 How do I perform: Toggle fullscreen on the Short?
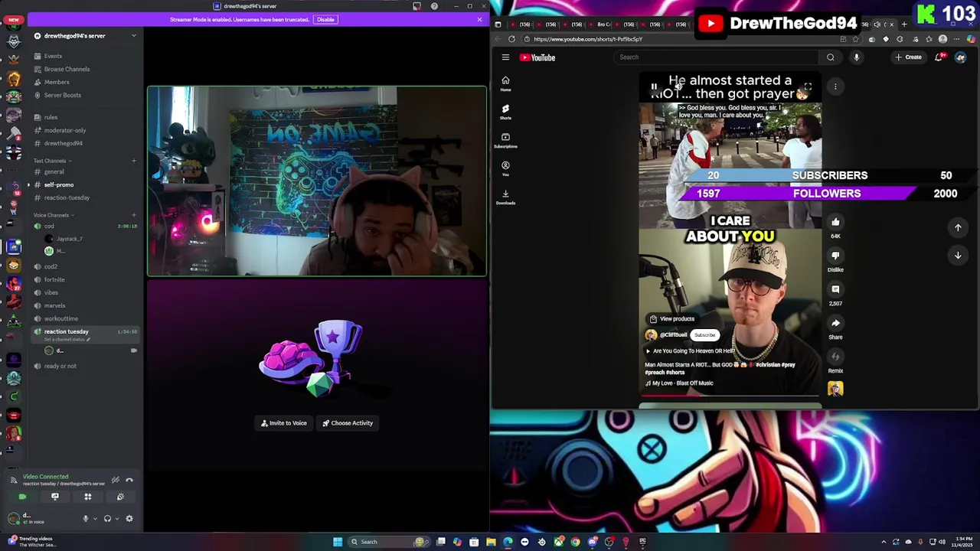coord(808,86)
